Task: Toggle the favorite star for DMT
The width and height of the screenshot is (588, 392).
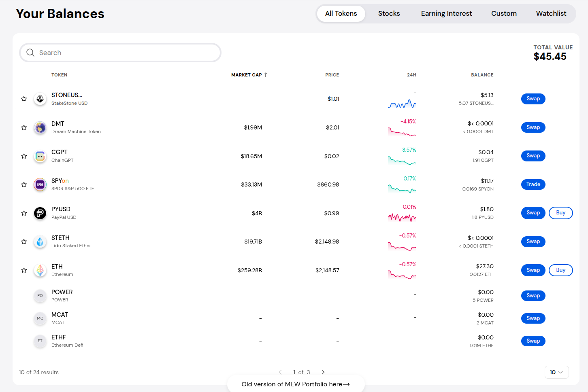Action: pos(24,127)
